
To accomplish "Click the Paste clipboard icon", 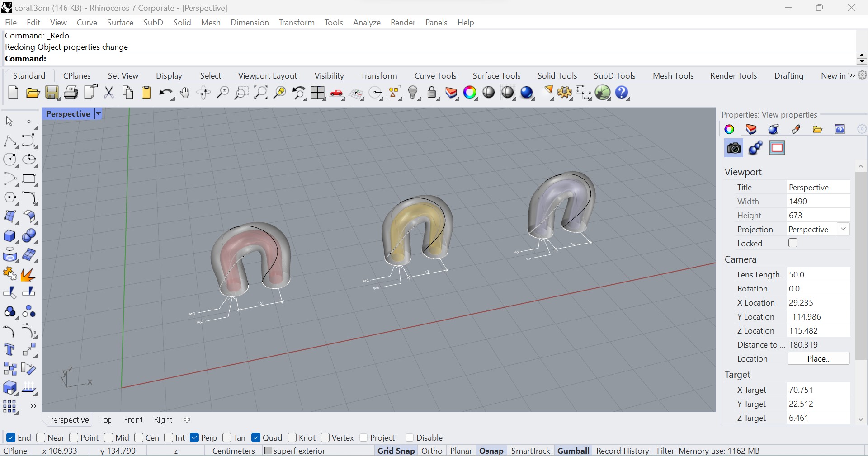I will (146, 93).
